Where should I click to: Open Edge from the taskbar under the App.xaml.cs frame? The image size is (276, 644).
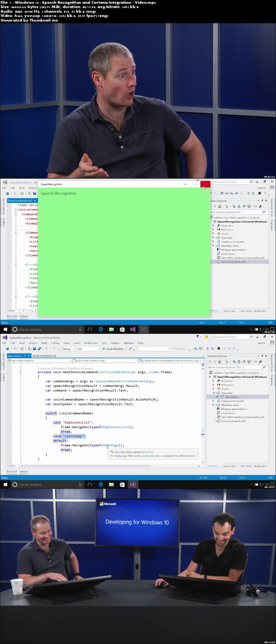(101, 484)
